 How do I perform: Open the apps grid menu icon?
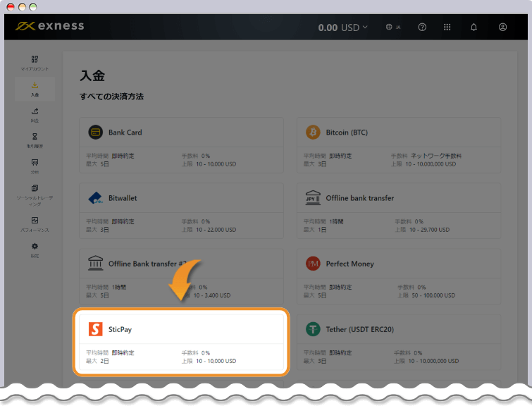447,27
